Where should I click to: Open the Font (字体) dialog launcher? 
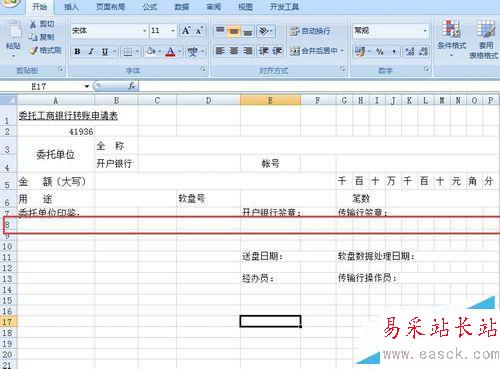[203, 69]
